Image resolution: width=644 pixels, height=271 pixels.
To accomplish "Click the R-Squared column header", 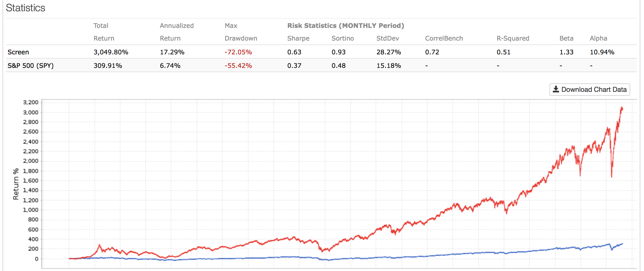I will click(513, 38).
